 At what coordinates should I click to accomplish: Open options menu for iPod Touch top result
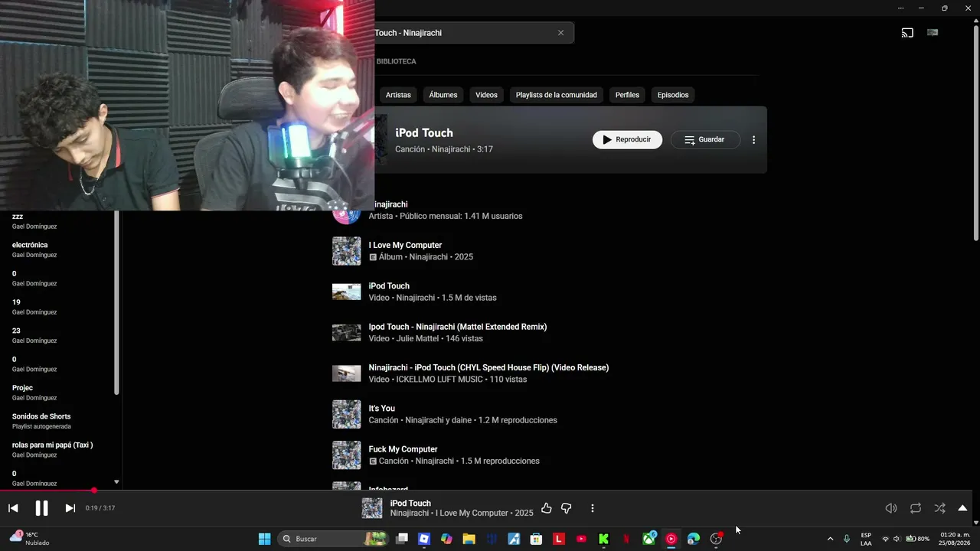[x=753, y=140]
